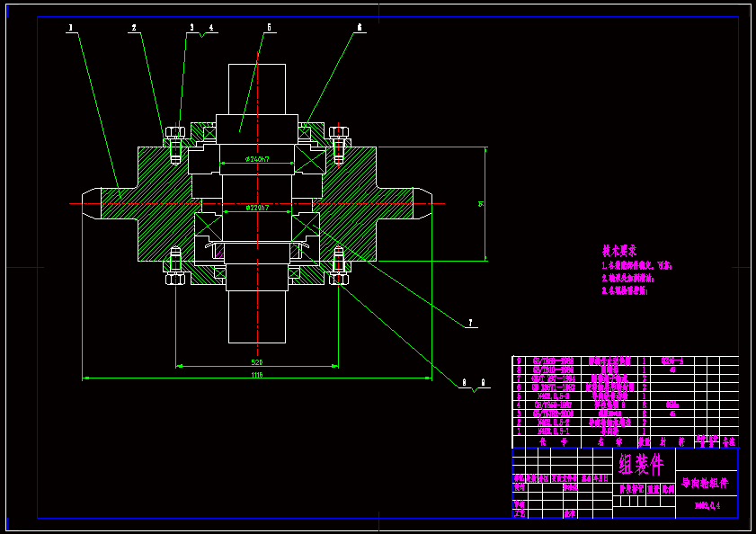Select the 技术要求 heading text
The width and height of the screenshot is (756, 534).
click(619, 251)
